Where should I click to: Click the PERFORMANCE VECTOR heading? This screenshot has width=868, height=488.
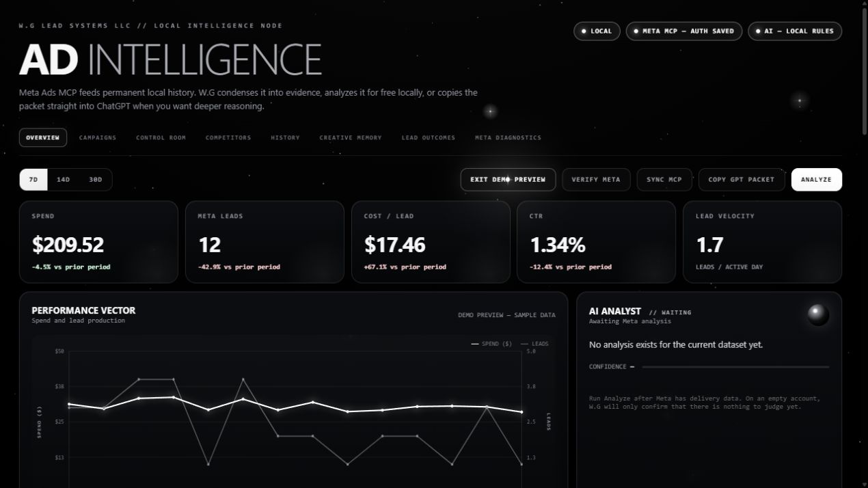point(83,310)
